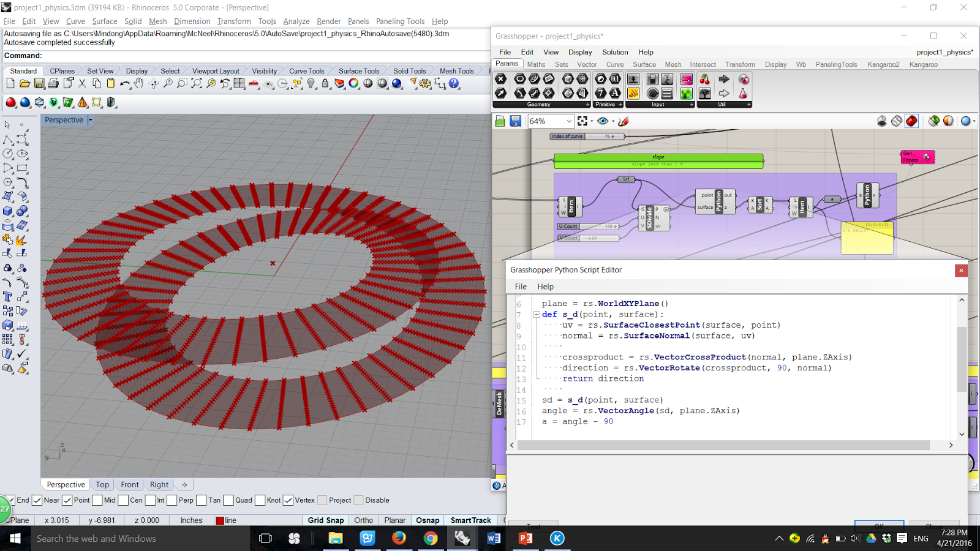
Task: Click the blue render sphere icon
Action: click(x=397, y=83)
